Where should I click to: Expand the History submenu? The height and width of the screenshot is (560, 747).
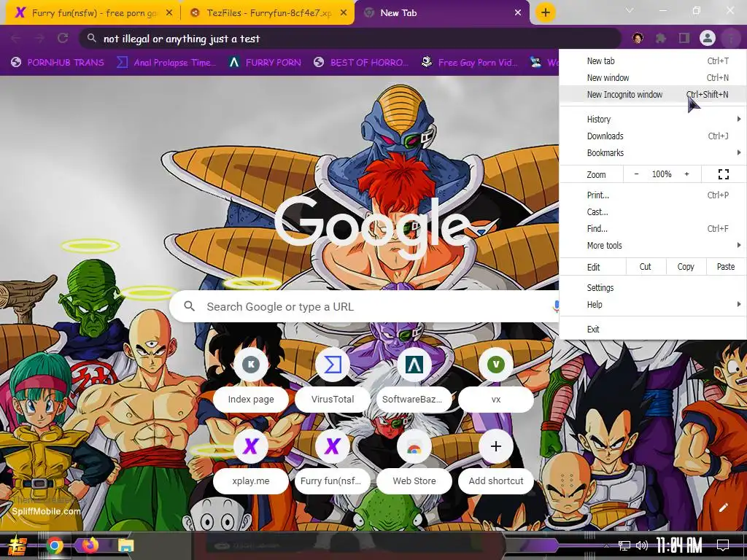(x=653, y=119)
